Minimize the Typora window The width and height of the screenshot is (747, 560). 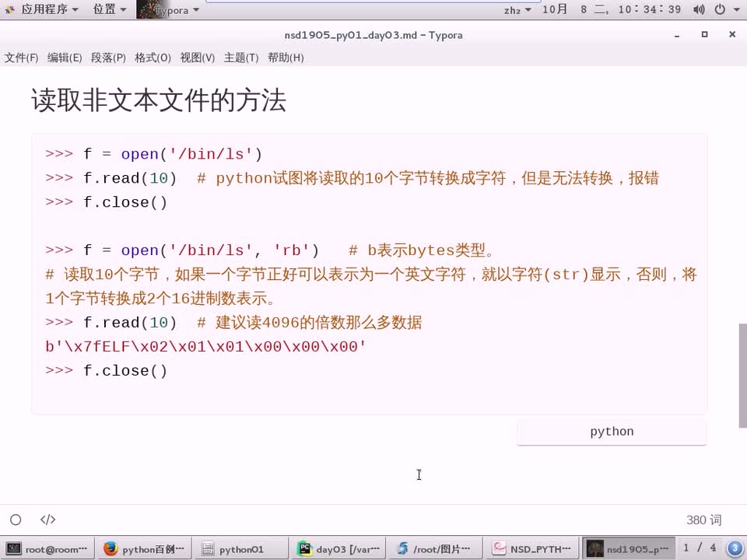pyautogui.click(x=676, y=35)
